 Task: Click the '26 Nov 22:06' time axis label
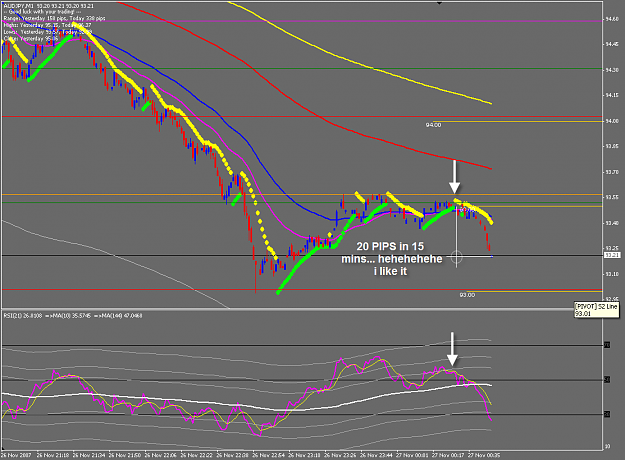click(161, 455)
